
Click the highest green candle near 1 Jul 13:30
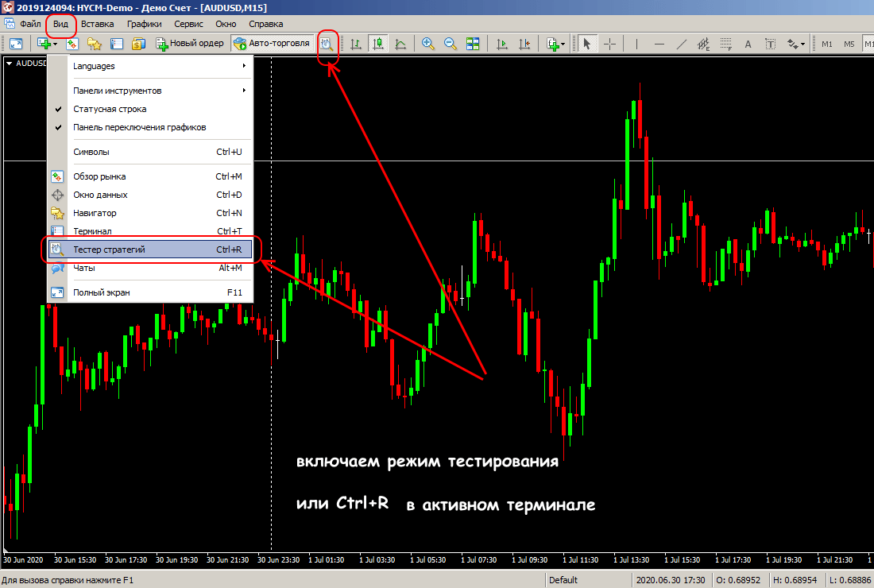[x=629, y=151]
